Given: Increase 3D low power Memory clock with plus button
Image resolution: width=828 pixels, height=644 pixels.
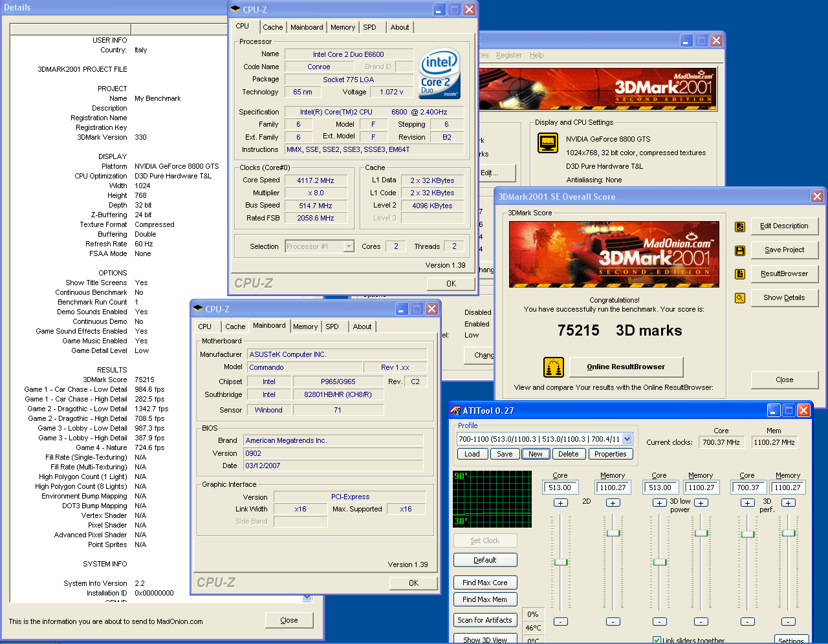Looking at the screenshot, I should click(701, 503).
